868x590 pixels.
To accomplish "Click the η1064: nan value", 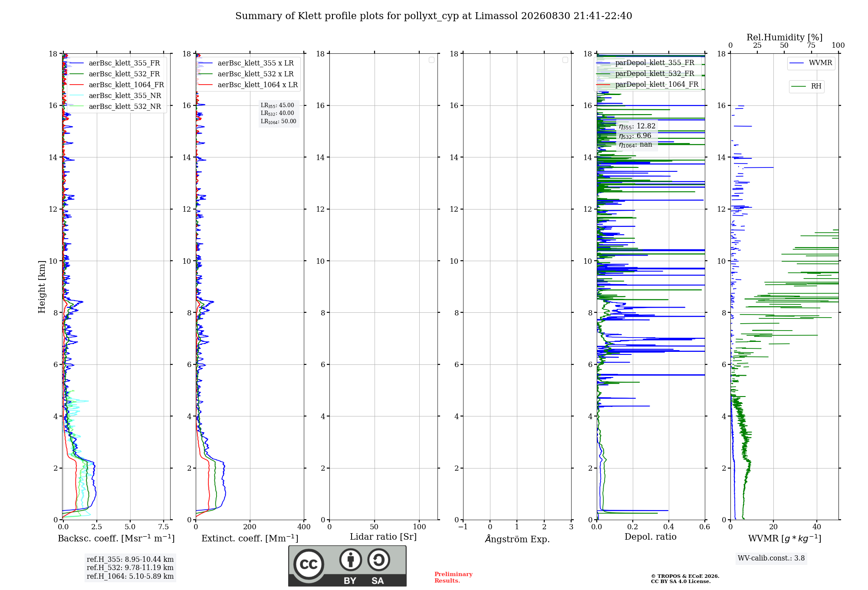I will (x=635, y=145).
